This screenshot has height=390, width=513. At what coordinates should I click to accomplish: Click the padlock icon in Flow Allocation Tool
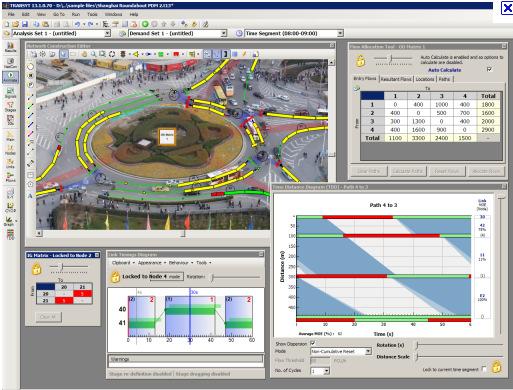[361, 61]
